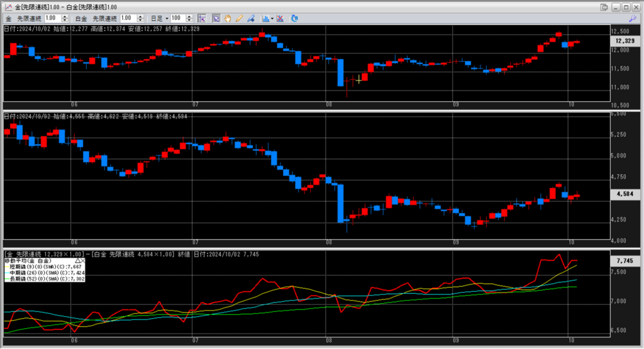Collapse the 移動平均 legend with triangle
644x349 pixels.
pyautogui.click(x=77, y=260)
